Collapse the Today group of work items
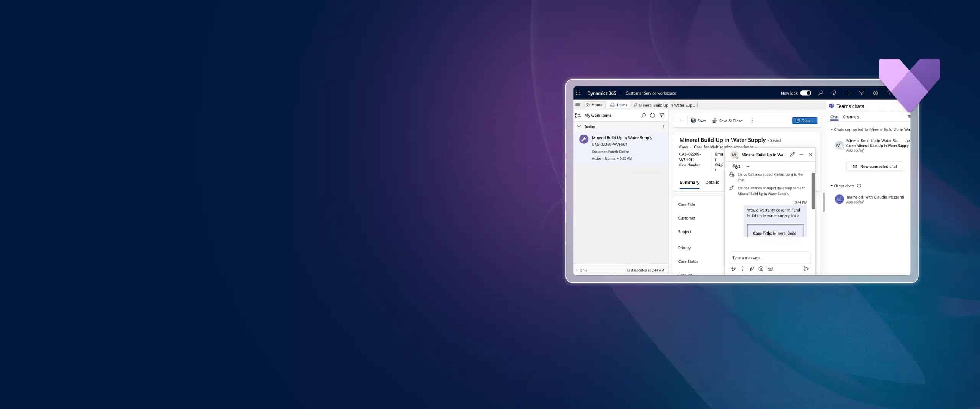This screenshot has width=980, height=409. pyautogui.click(x=579, y=126)
